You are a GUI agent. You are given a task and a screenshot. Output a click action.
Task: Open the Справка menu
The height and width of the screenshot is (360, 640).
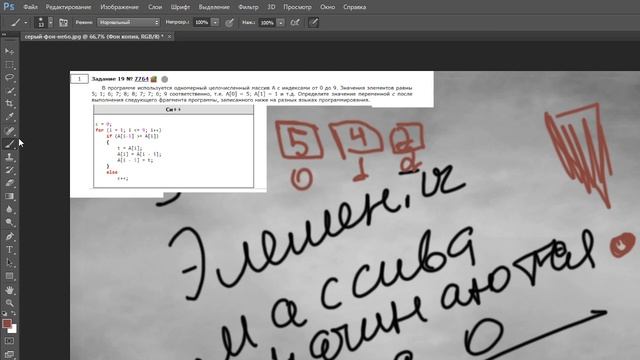(354, 7)
